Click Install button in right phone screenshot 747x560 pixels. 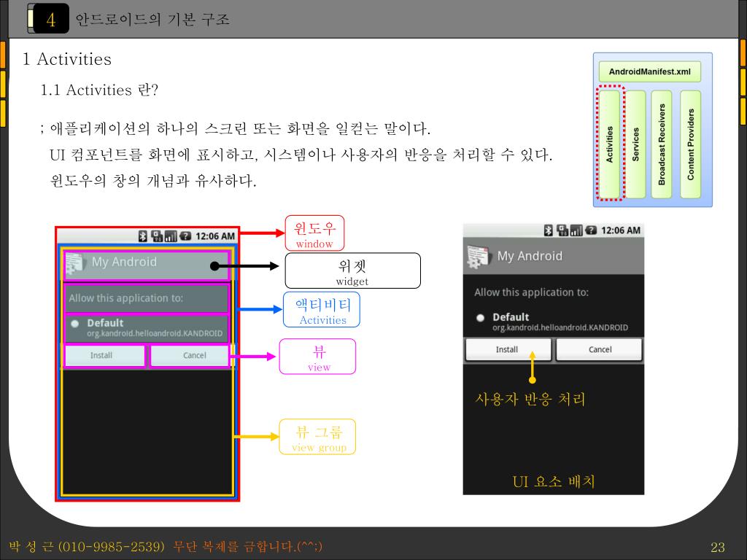point(508,349)
